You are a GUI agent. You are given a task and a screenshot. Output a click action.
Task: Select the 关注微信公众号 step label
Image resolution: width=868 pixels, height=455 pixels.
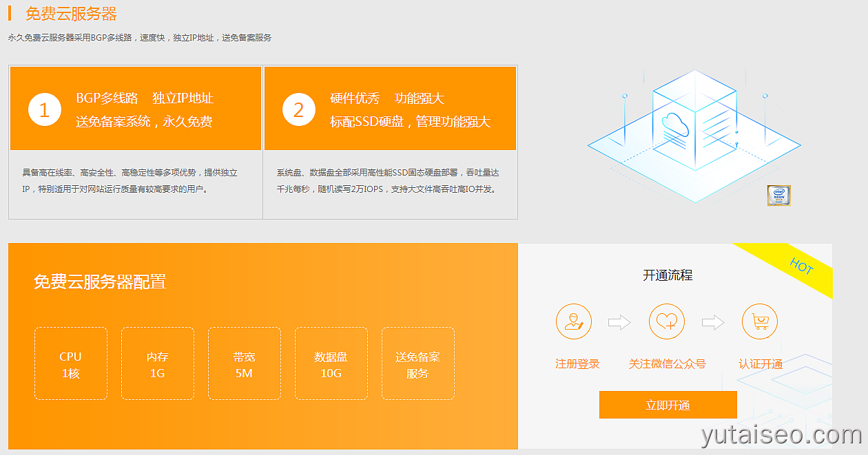[x=667, y=363]
